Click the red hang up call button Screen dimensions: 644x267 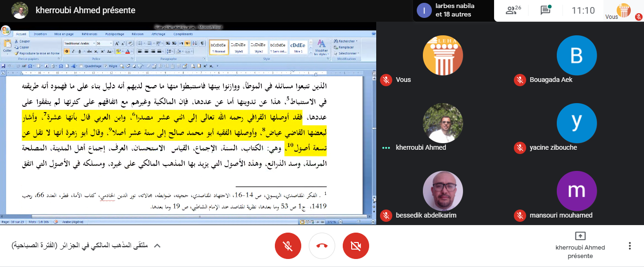(322, 246)
